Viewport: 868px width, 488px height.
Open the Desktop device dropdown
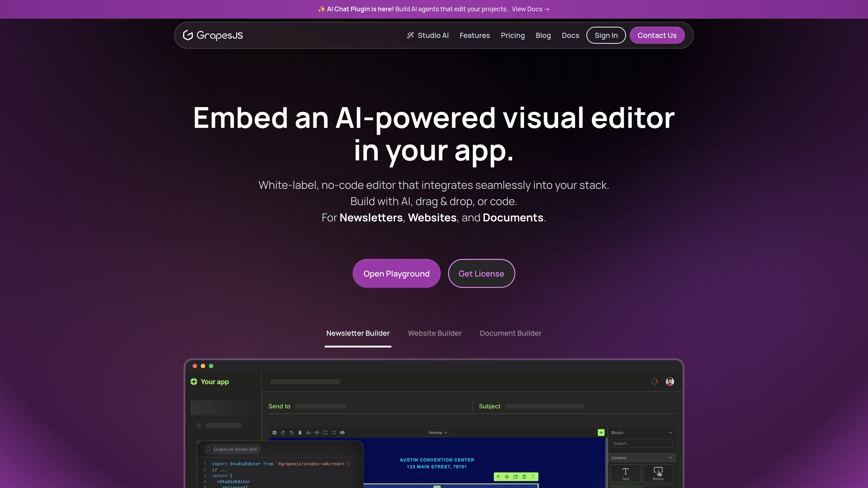(x=438, y=432)
